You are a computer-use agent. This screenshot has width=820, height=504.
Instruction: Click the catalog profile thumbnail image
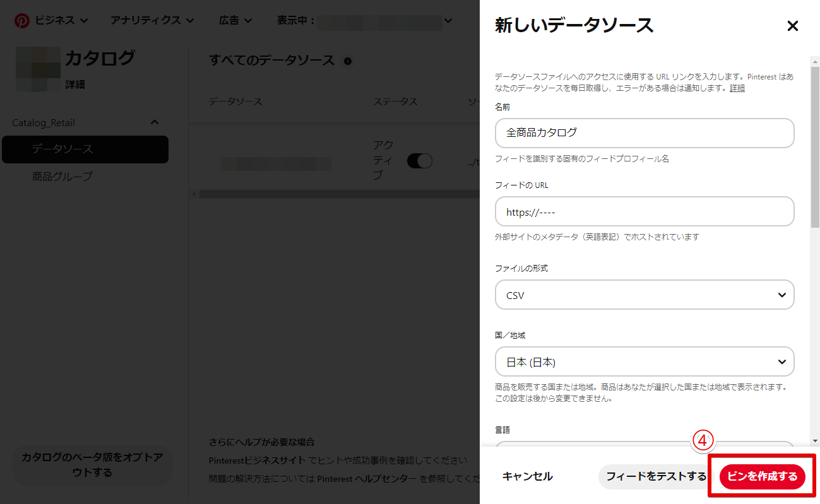click(38, 69)
